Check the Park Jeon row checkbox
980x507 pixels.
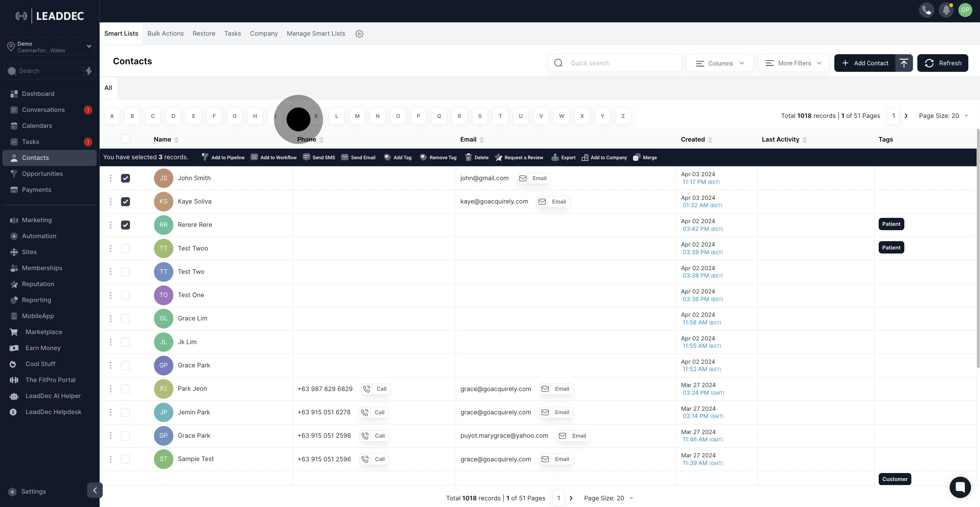click(x=126, y=389)
